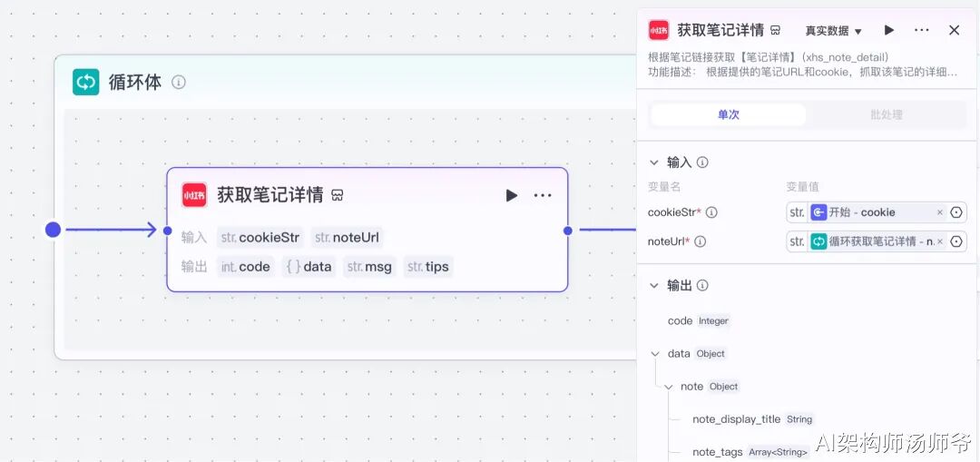The width and height of the screenshot is (980, 462).
Task: Remove the 开始 - cookie variable reference
Action: [x=939, y=212]
